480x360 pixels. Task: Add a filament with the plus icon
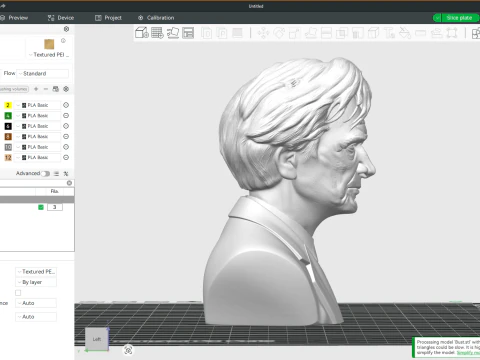tap(36, 89)
